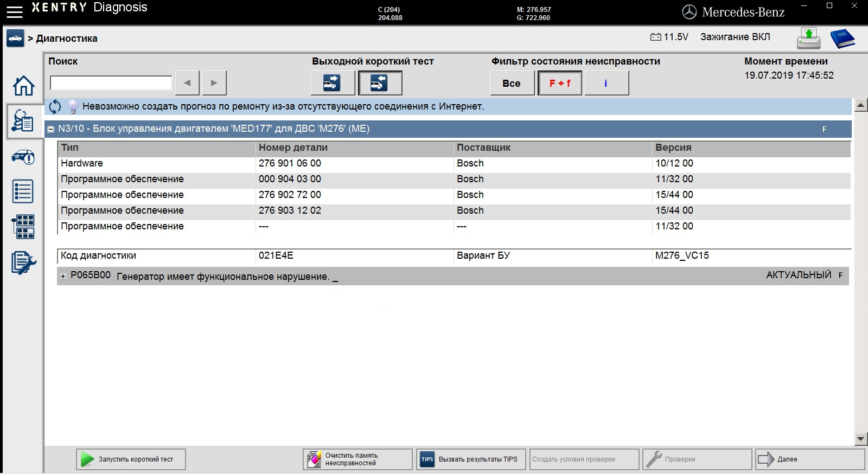Click the АКТУАЛЬНЫЙ fault status label
The height and width of the screenshot is (474, 868).
(x=799, y=275)
